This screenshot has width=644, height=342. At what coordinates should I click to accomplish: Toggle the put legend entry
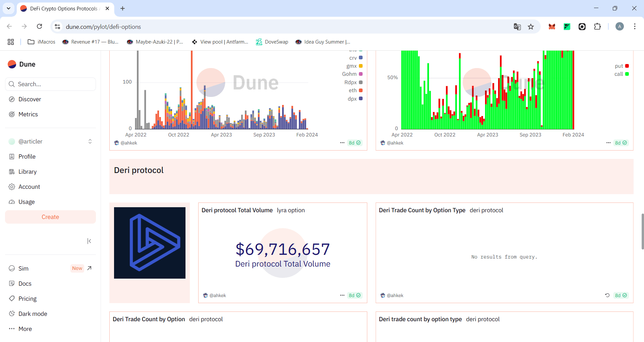622,66
